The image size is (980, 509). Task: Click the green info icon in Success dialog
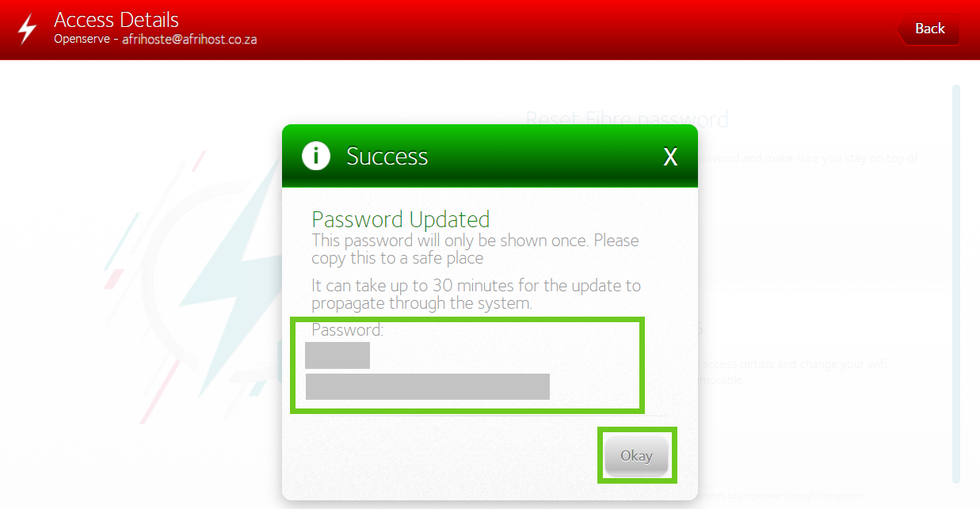tap(316, 156)
